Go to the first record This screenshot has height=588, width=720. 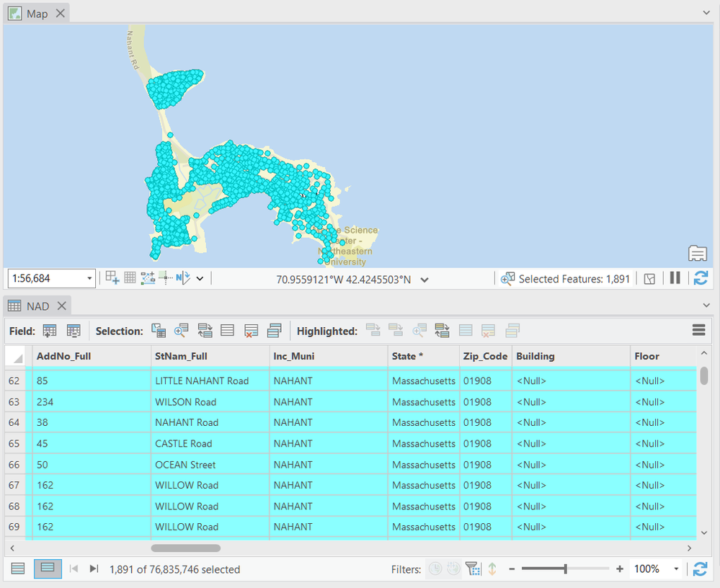coord(74,569)
